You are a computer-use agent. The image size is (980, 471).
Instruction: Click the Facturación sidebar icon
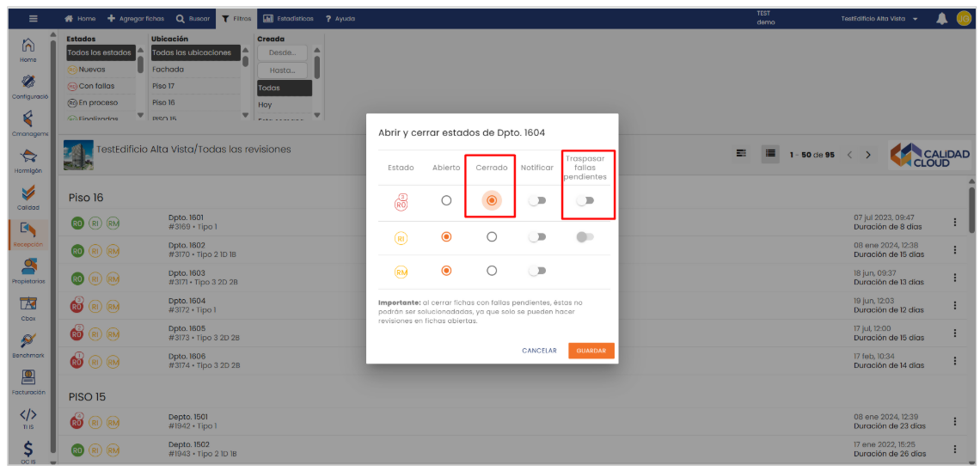point(28,378)
